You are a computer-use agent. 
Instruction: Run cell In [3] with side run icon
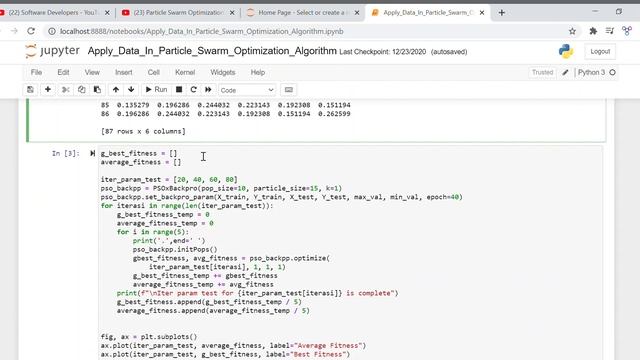point(92,153)
